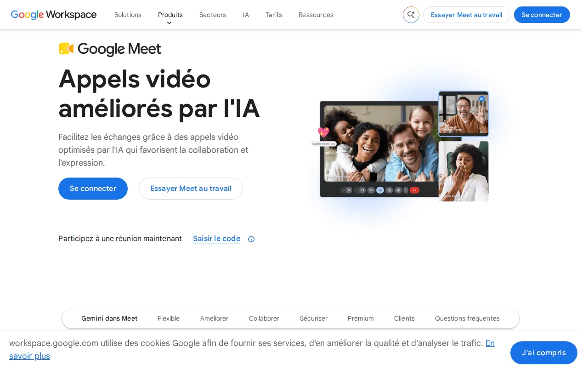This screenshot has width=588, height=368.
Task: Open the Secteurs menu
Action: [x=213, y=15]
